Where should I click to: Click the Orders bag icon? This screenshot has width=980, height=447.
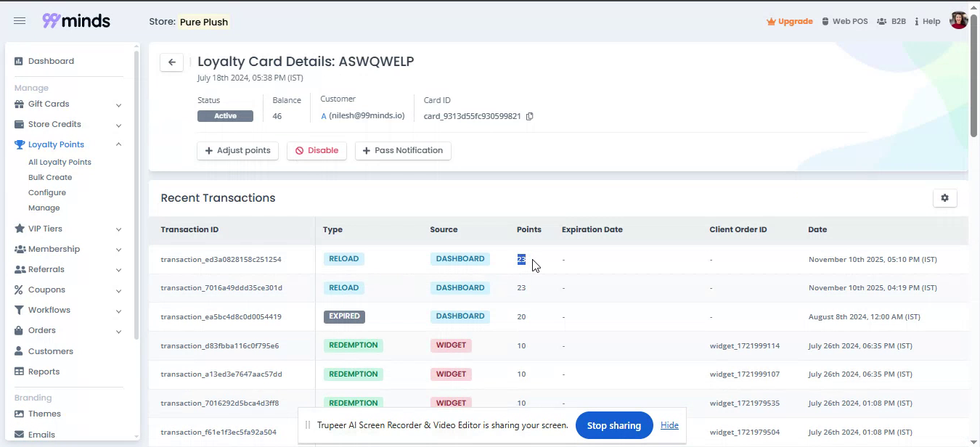click(x=20, y=330)
